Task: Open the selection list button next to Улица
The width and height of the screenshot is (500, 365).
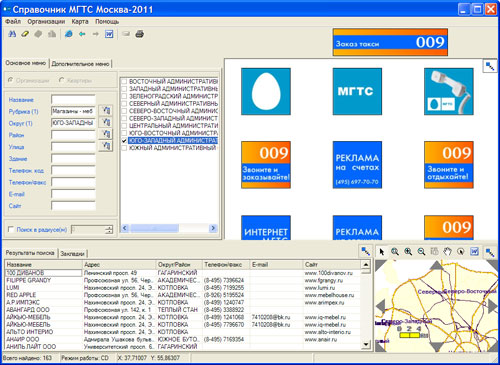Action: point(105,146)
